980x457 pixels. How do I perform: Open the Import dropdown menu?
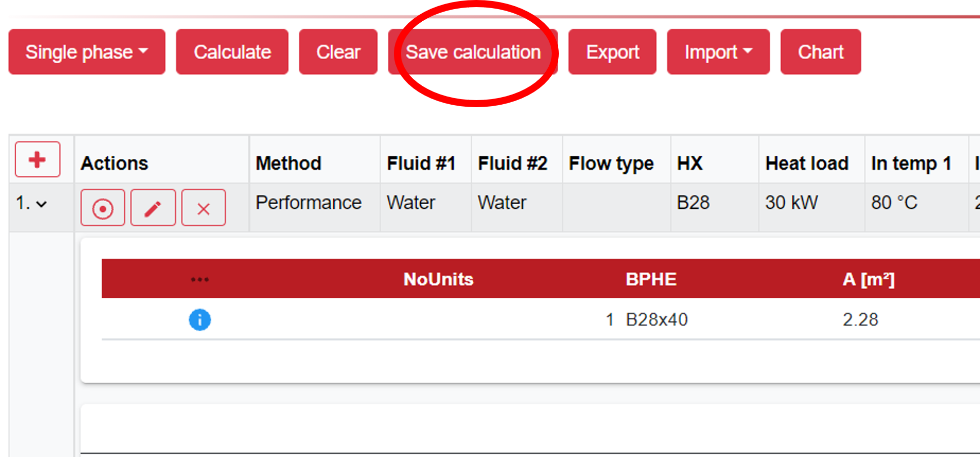point(718,52)
